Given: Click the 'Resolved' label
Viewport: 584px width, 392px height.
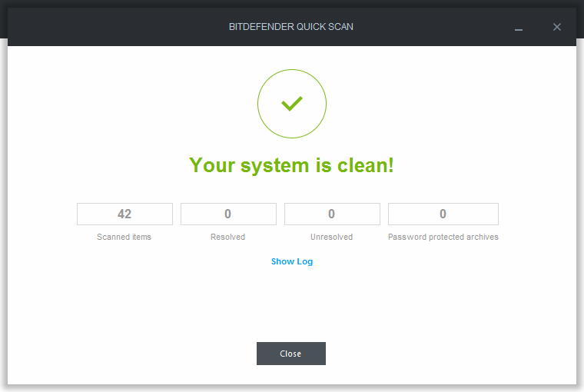Looking at the screenshot, I should [228, 237].
